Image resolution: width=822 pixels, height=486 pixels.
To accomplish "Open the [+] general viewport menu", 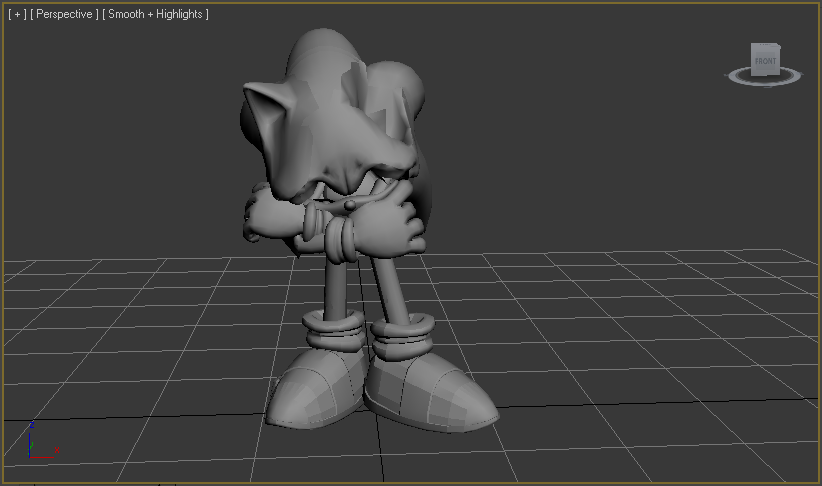I will click(16, 15).
